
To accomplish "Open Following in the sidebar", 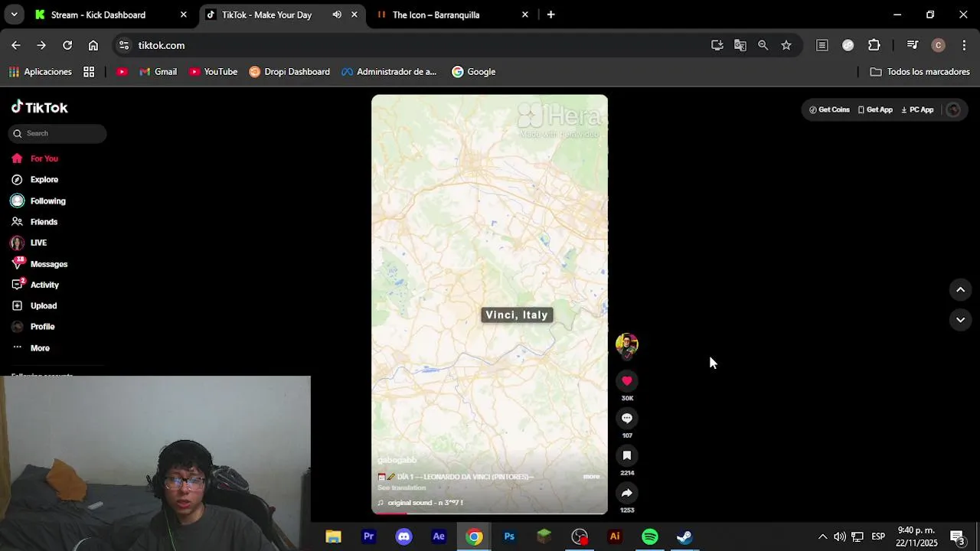I will 38,201.
